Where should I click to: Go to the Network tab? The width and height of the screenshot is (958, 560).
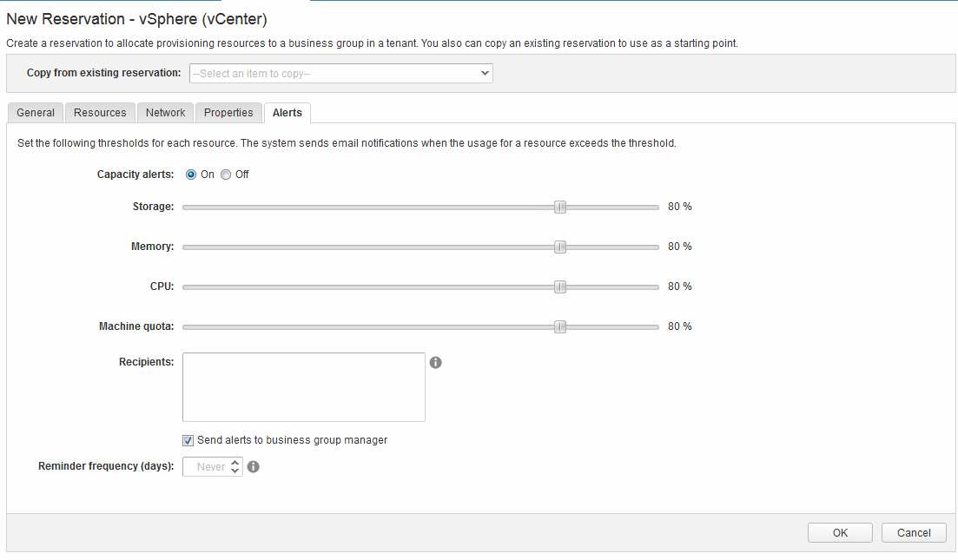click(x=165, y=113)
